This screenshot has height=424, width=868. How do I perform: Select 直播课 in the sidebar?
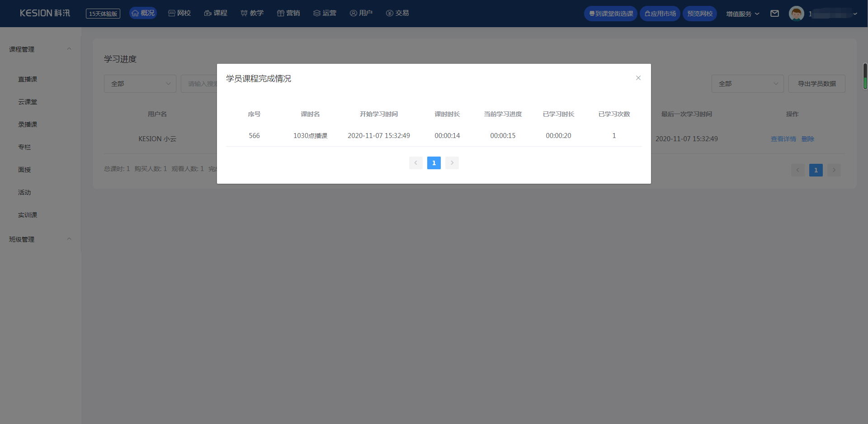coord(28,79)
